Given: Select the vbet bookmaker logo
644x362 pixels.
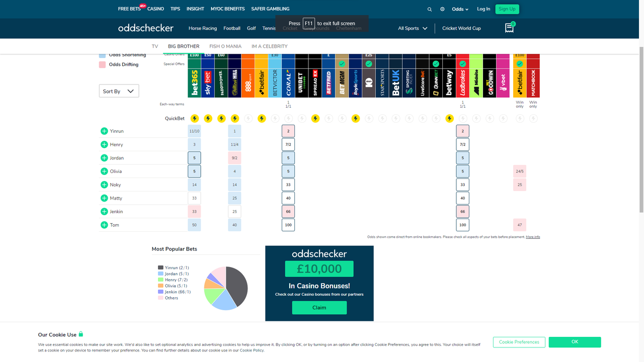Looking at the screenshot, I should point(503,83).
